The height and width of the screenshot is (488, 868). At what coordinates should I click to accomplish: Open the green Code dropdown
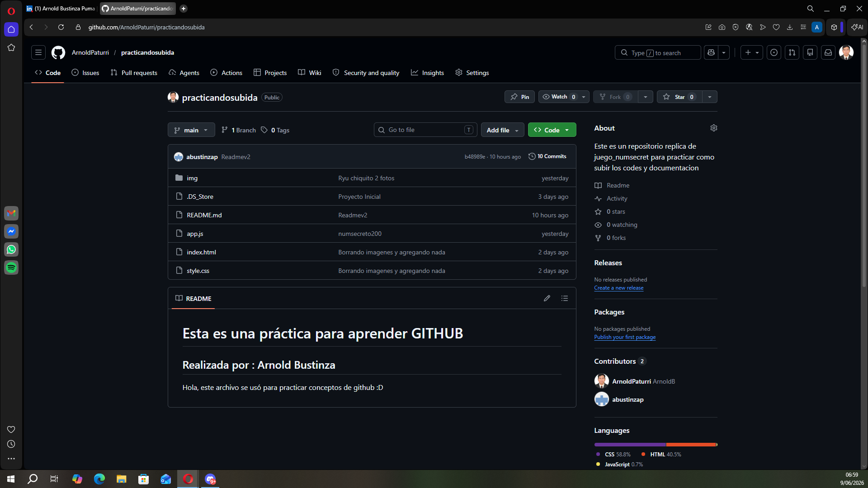552,130
